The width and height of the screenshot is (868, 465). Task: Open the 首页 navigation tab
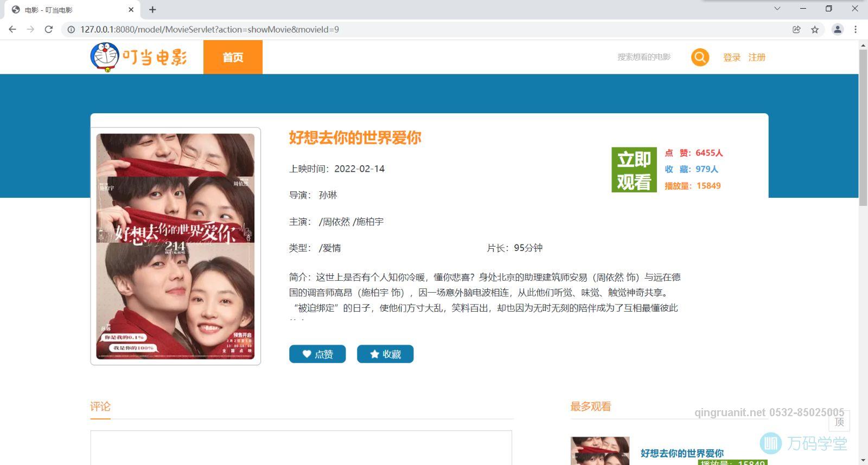pyautogui.click(x=233, y=57)
